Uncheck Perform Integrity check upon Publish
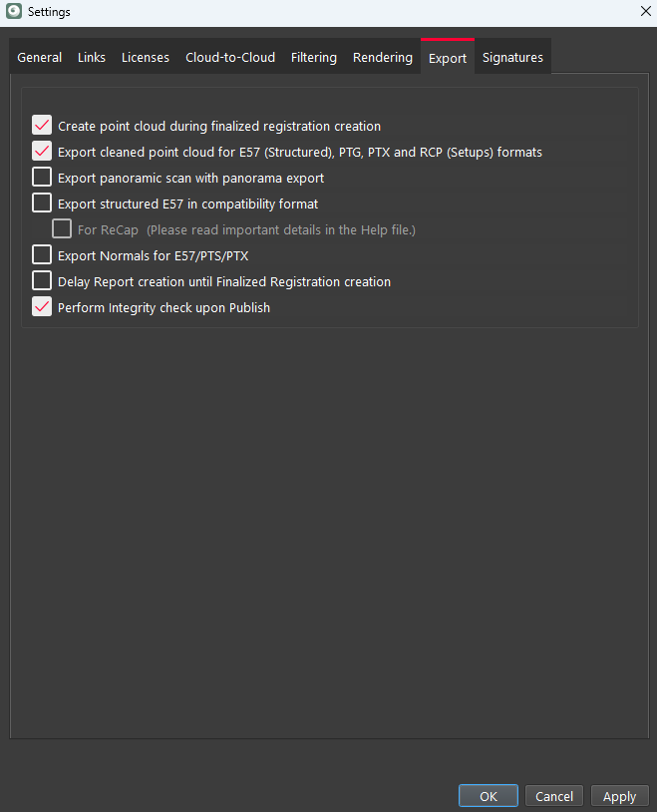Screen dimensions: 657x812 [42, 307]
